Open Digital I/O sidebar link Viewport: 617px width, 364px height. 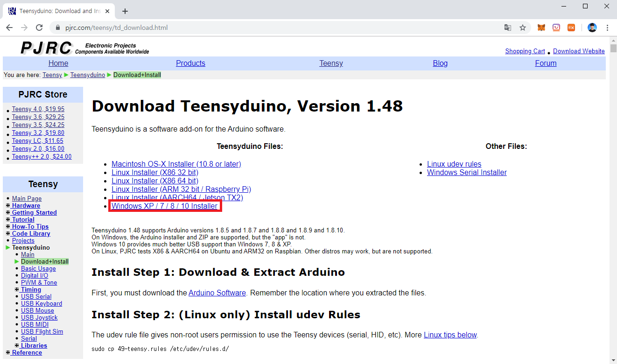point(35,275)
